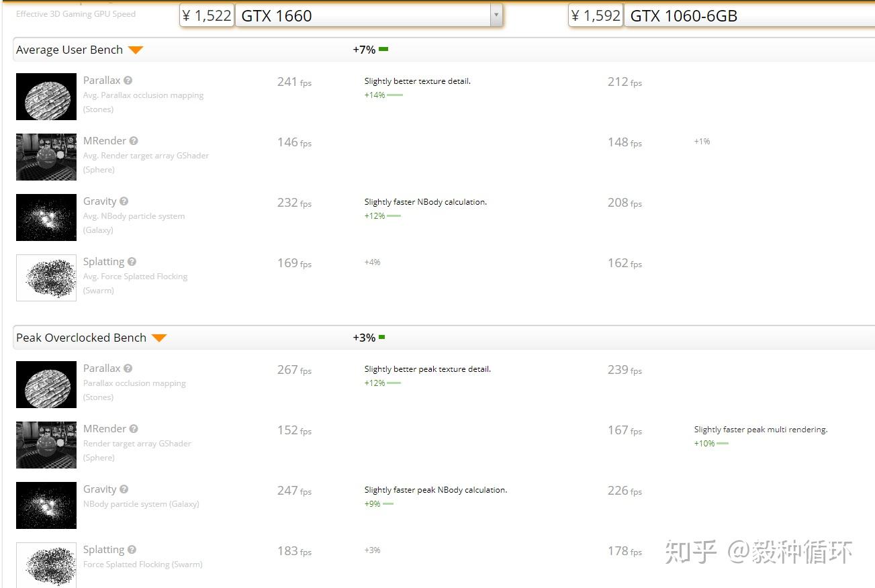
Task: Open the Gravity link in Peak Overclocked Bench
Action: [100, 489]
